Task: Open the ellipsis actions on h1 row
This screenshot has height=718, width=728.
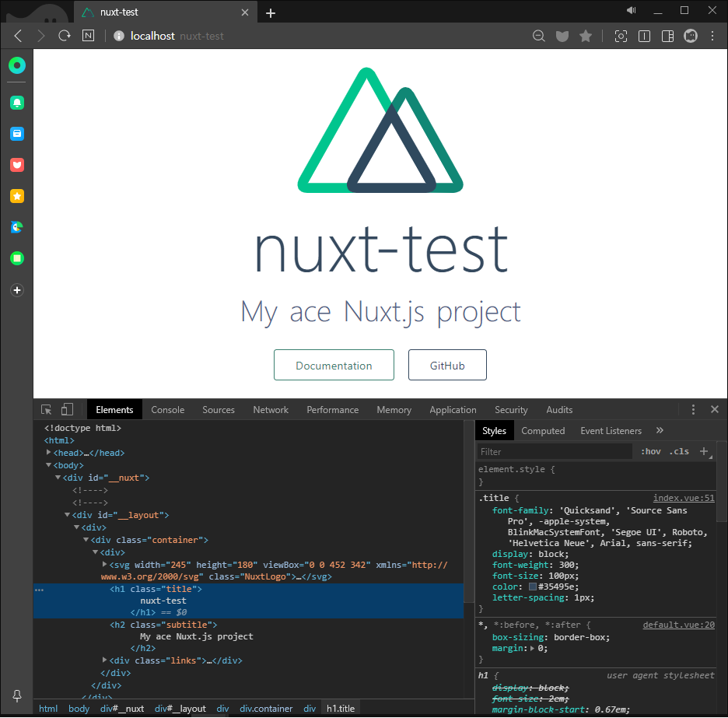Action: pos(39,590)
